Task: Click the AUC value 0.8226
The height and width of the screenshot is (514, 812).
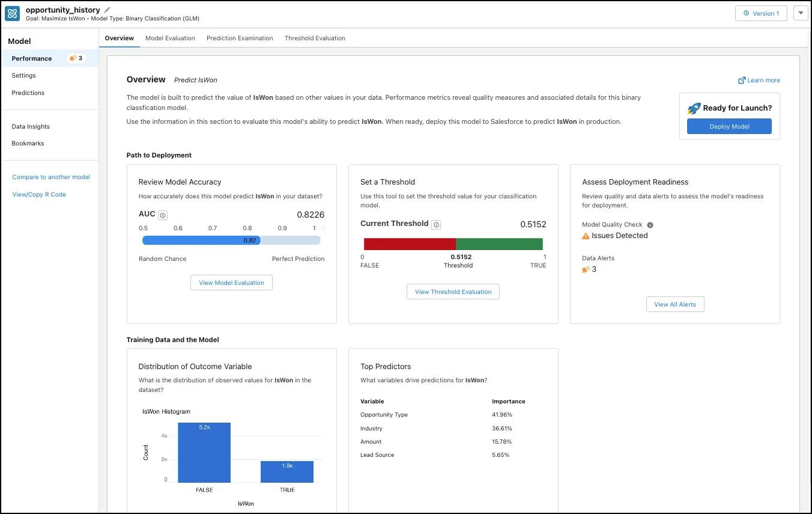Action: pyautogui.click(x=311, y=215)
